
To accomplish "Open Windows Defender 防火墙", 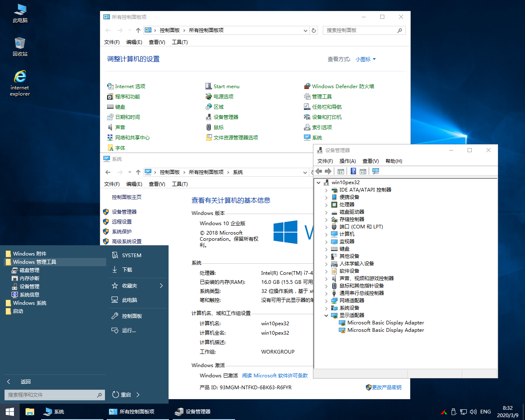I will pos(339,86).
